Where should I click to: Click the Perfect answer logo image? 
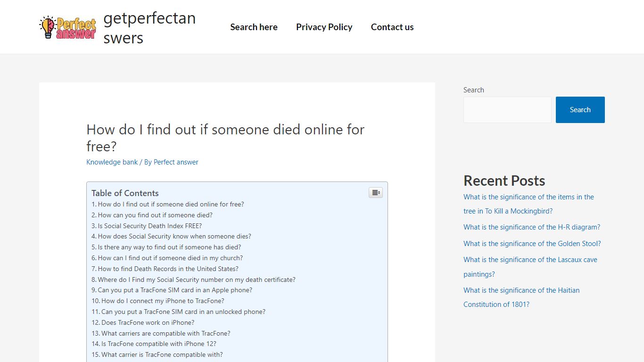pos(67,27)
